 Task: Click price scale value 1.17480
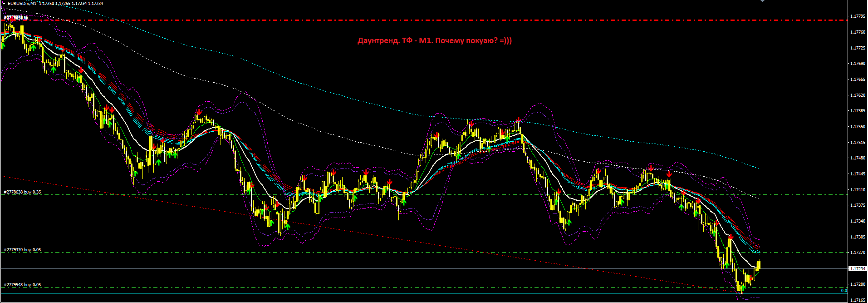(857, 158)
